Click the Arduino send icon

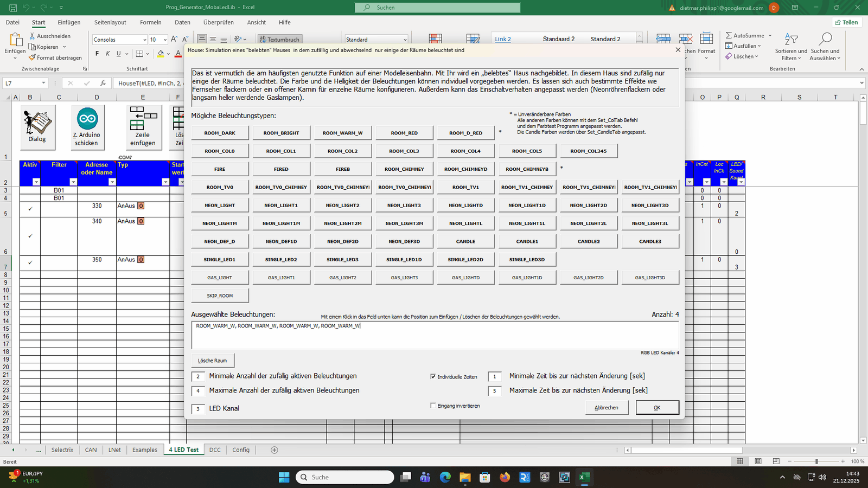coord(87,119)
